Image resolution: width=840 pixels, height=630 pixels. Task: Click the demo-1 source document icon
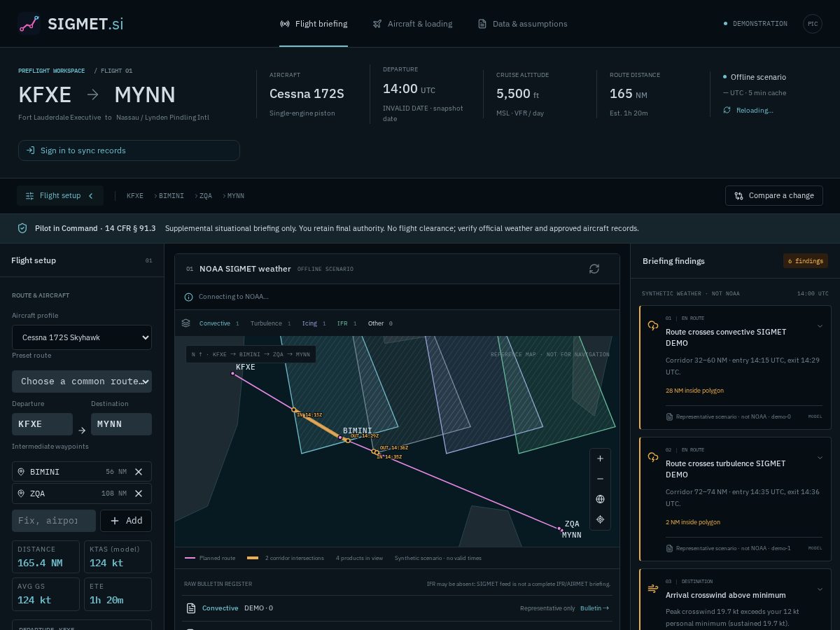tap(670, 548)
